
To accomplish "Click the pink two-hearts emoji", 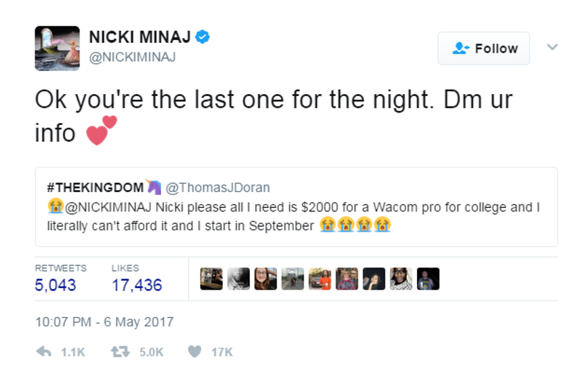I will 101,130.
